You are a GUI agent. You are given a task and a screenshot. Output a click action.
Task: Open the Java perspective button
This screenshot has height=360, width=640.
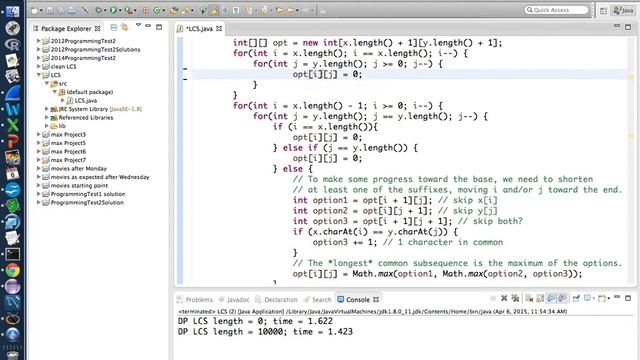pos(623,10)
